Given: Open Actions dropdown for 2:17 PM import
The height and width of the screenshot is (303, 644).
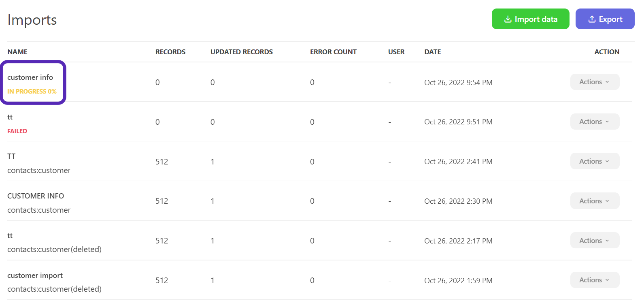Looking at the screenshot, I should 594,241.
